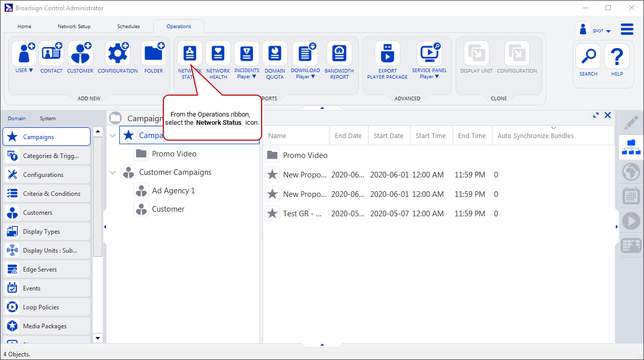Click Export Player Package icon
The image size is (644, 360).
pos(388,53)
